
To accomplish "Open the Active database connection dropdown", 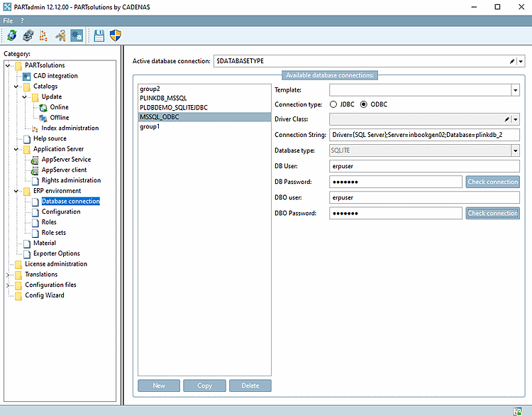I will (x=521, y=62).
